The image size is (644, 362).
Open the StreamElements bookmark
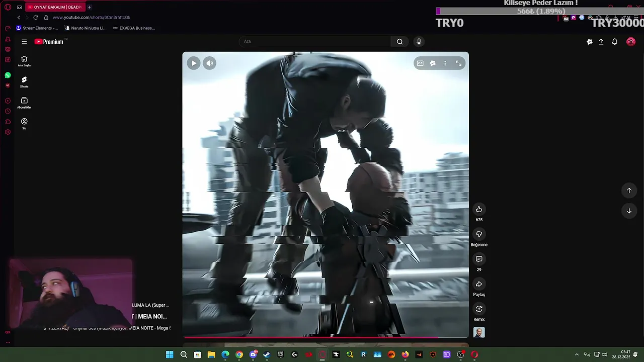(x=37, y=28)
